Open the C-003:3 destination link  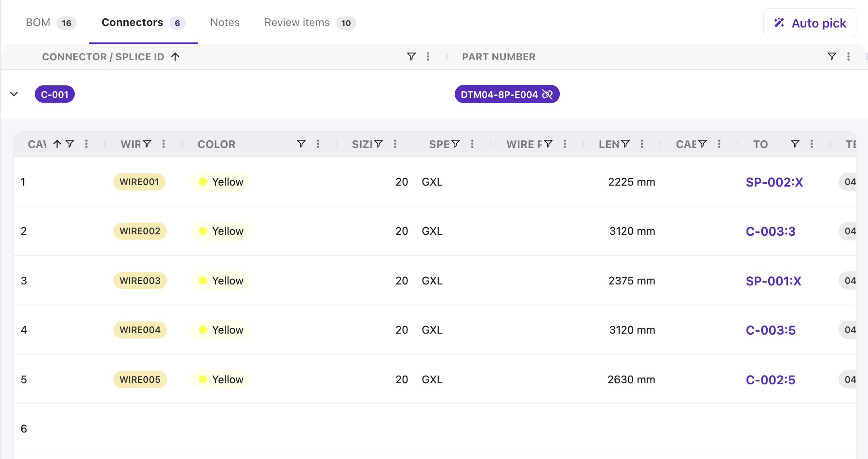tap(771, 231)
